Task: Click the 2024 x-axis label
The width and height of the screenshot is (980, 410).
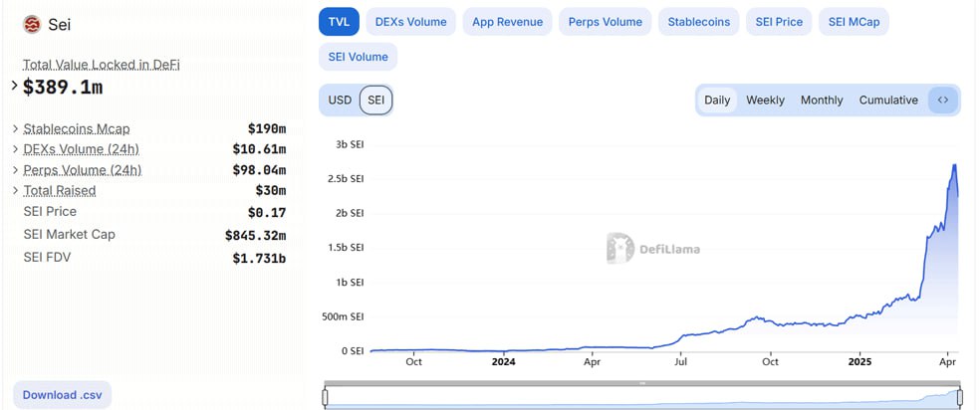Action: 504,361
